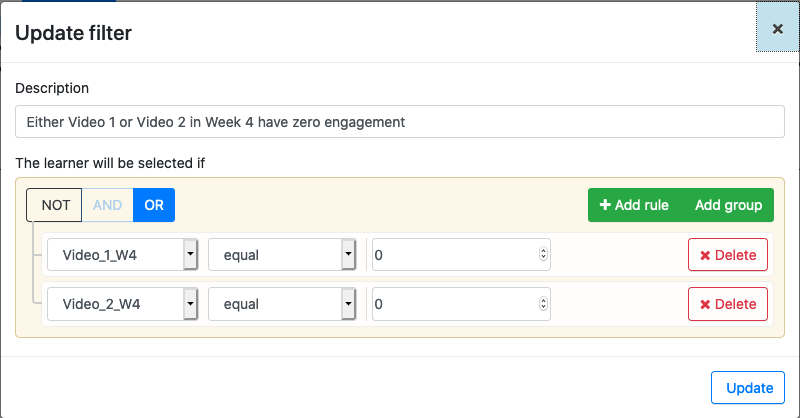Viewport: 800px width, 418px height.
Task: Click arrow on second equal dropdown
Action: click(348, 304)
